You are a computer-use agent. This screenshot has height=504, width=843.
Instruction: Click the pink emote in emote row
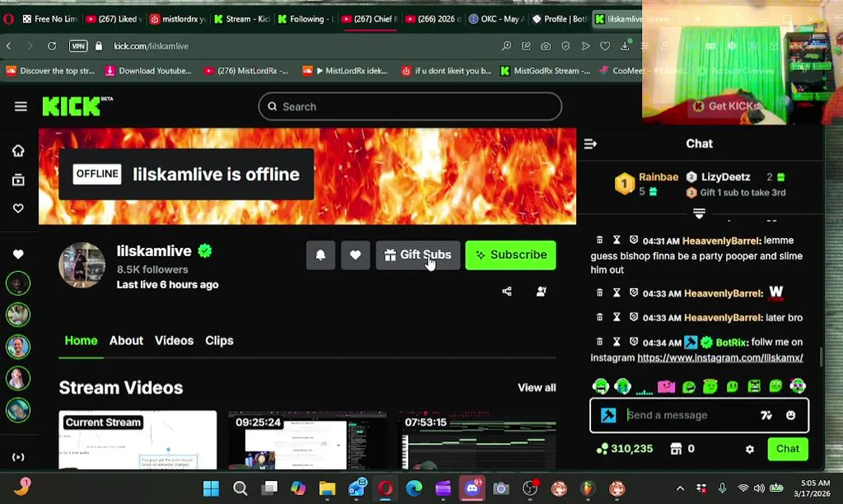(x=666, y=386)
